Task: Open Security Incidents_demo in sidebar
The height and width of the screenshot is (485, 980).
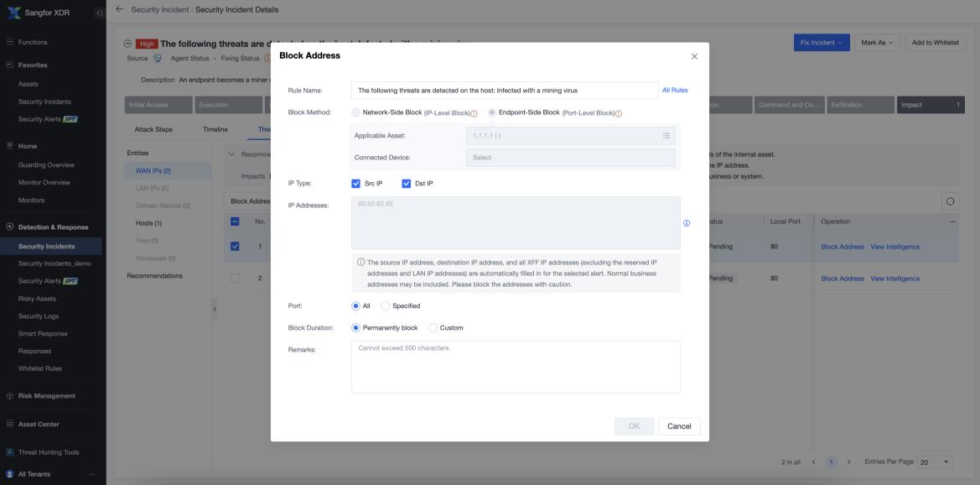Action: pyautogui.click(x=54, y=263)
